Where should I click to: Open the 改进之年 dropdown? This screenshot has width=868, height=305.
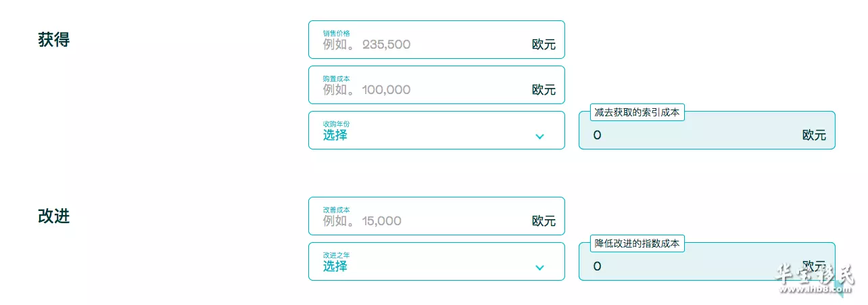[x=436, y=261]
